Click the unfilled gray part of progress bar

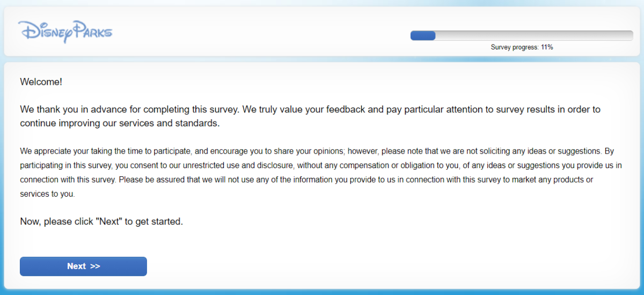(x=535, y=35)
